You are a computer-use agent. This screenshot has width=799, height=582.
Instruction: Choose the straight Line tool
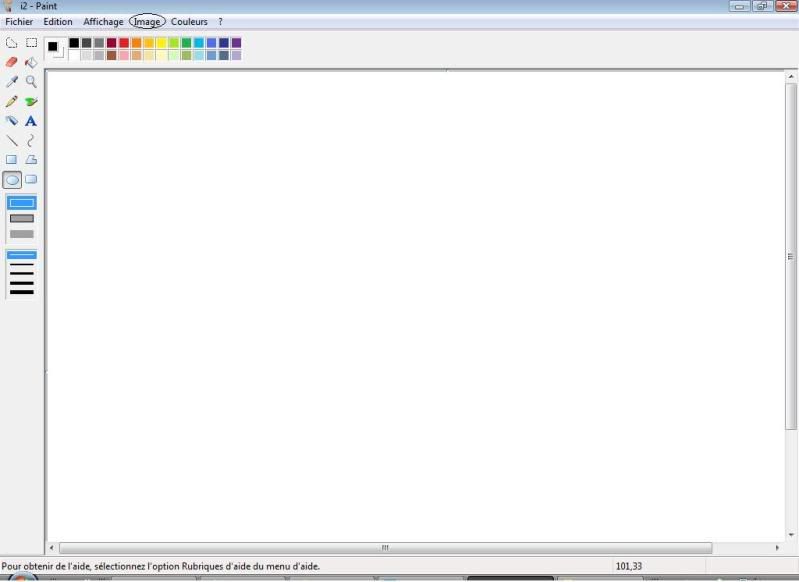pos(11,140)
